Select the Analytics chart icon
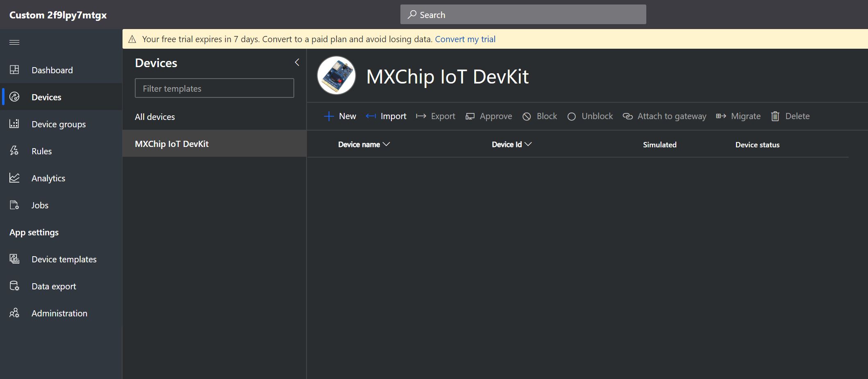868x379 pixels. coord(14,178)
